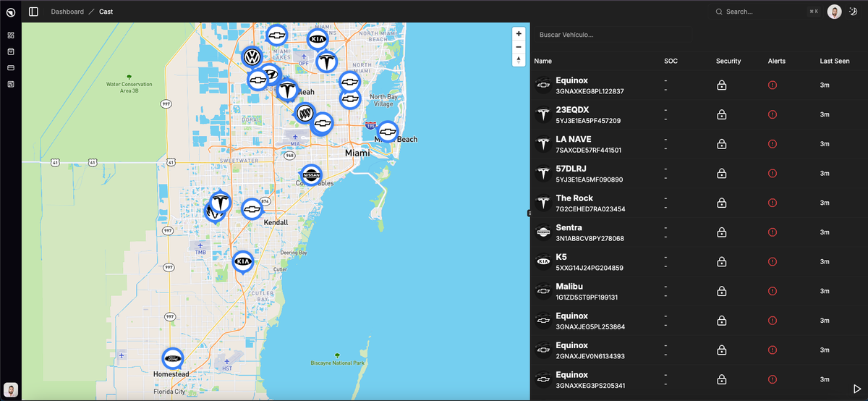This screenshot has height=401, width=868.
Task: Click the Nissan logo beside Sentra
Action: point(543,232)
